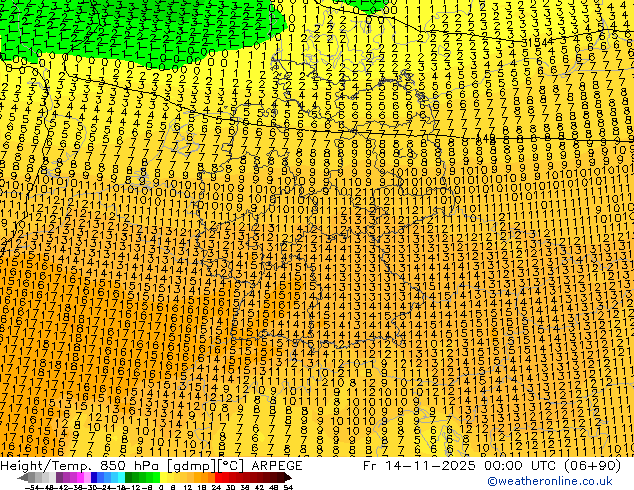Click the [°C] unit label
Screen dimensions: 634x490
coord(232,466)
